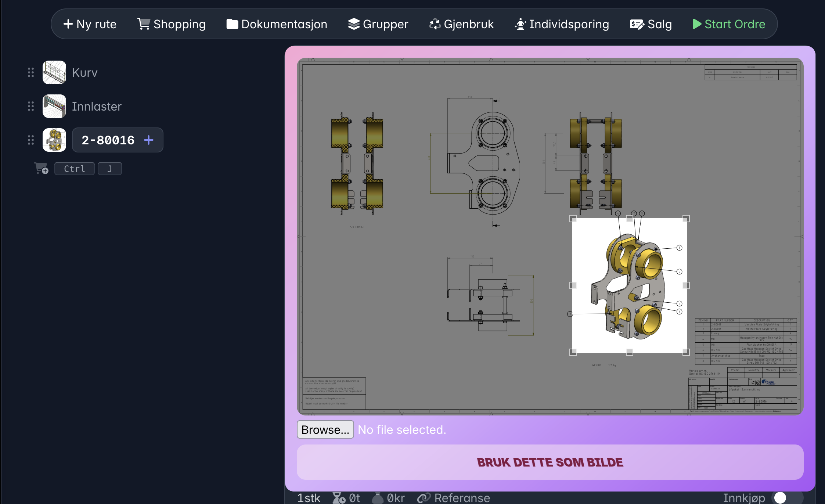
Task: Open the Dokumentasjon menu item
Action: [277, 24]
